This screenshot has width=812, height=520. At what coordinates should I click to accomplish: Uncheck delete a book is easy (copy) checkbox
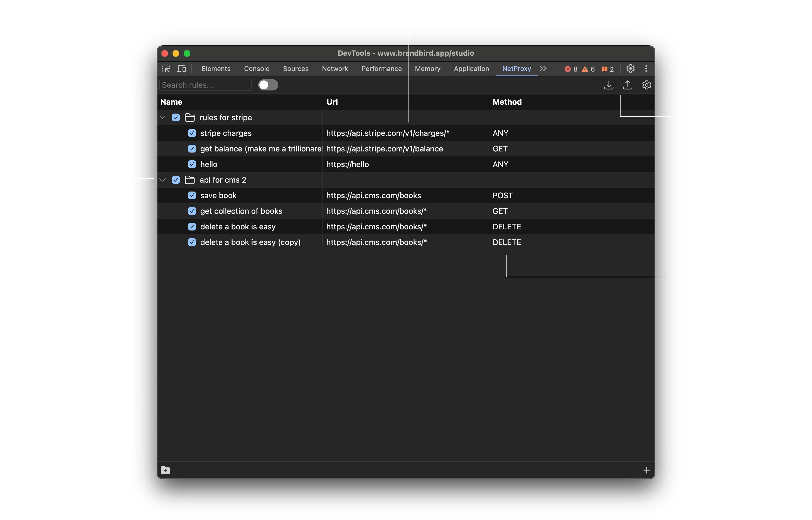click(192, 242)
